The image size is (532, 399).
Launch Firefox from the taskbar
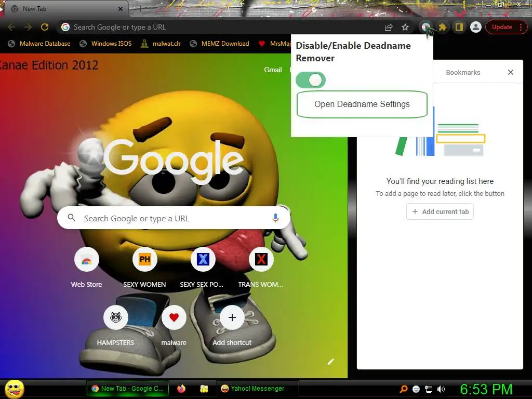(x=181, y=389)
